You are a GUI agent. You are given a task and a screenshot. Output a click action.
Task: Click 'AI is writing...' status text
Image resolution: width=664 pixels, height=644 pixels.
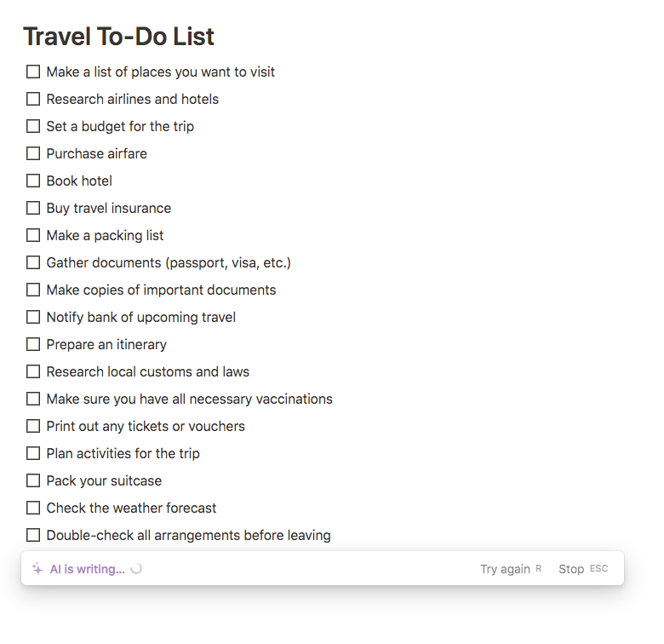(x=87, y=569)
